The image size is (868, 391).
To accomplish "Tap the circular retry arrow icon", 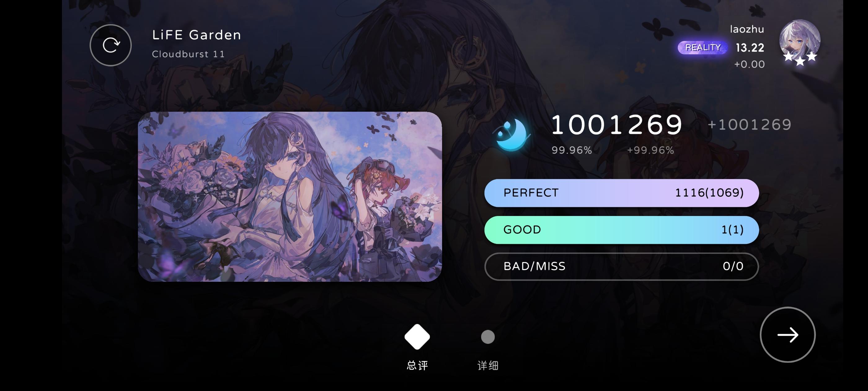I will tap(111, 45).
